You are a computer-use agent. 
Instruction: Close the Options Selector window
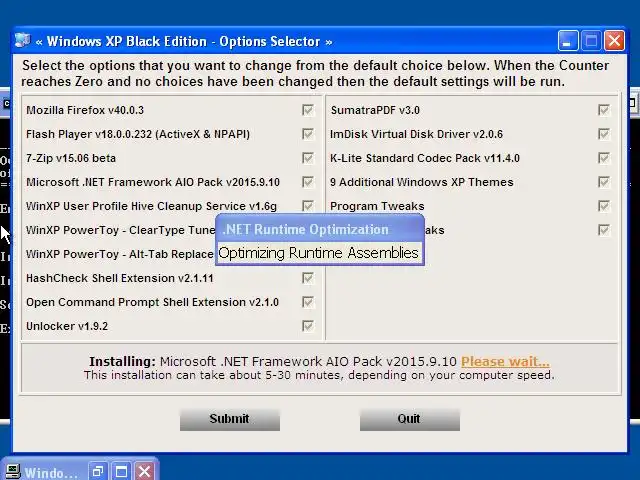(614, 41)
